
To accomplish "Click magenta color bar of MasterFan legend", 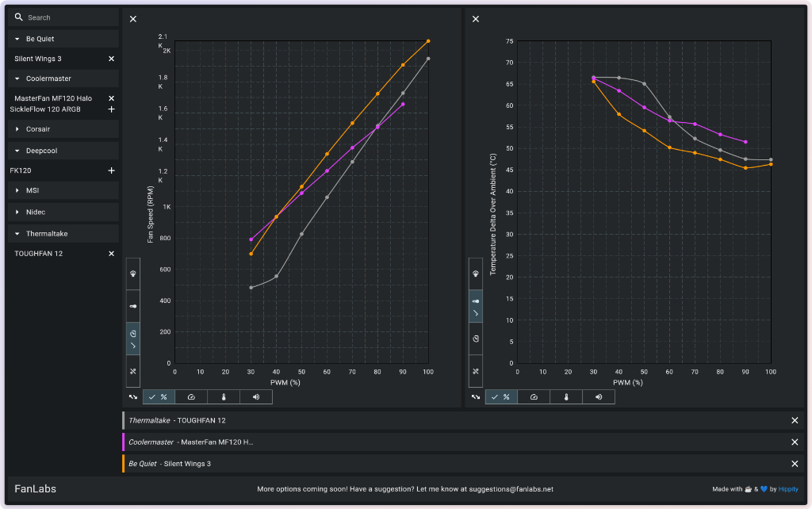I will coord(123,442).
